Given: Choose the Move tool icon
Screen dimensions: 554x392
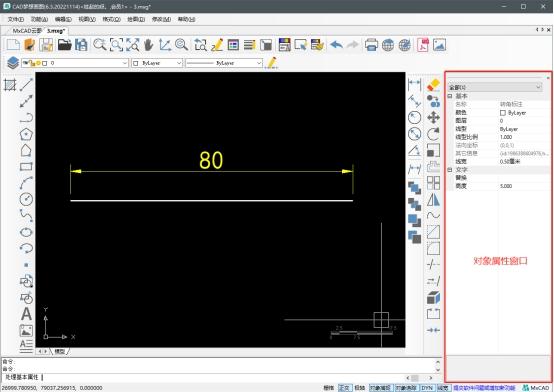Looking at the screenshot, I should pyautogui.click(x=433, y=117).
